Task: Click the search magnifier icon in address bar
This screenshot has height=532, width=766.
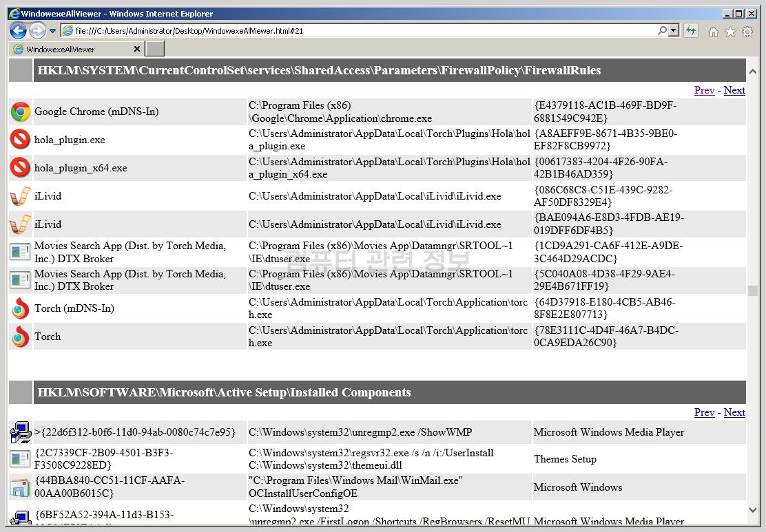Action: click(x=662, y=30)
